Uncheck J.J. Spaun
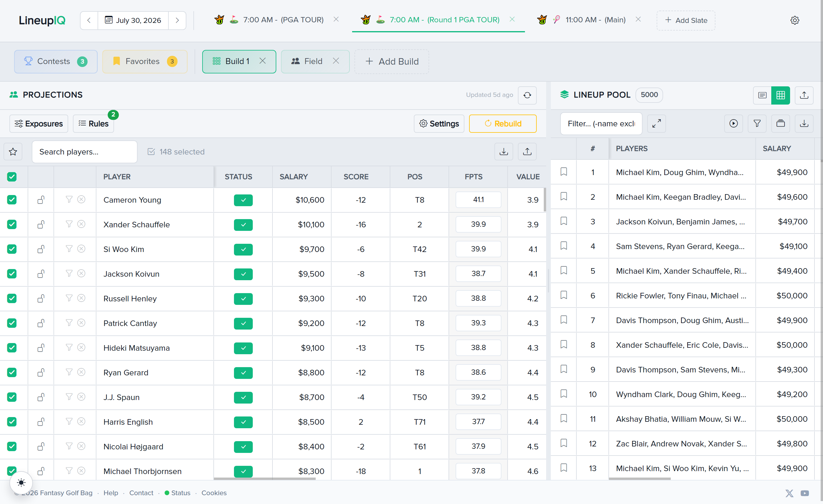The image size is (823, 504). [12, 397]
